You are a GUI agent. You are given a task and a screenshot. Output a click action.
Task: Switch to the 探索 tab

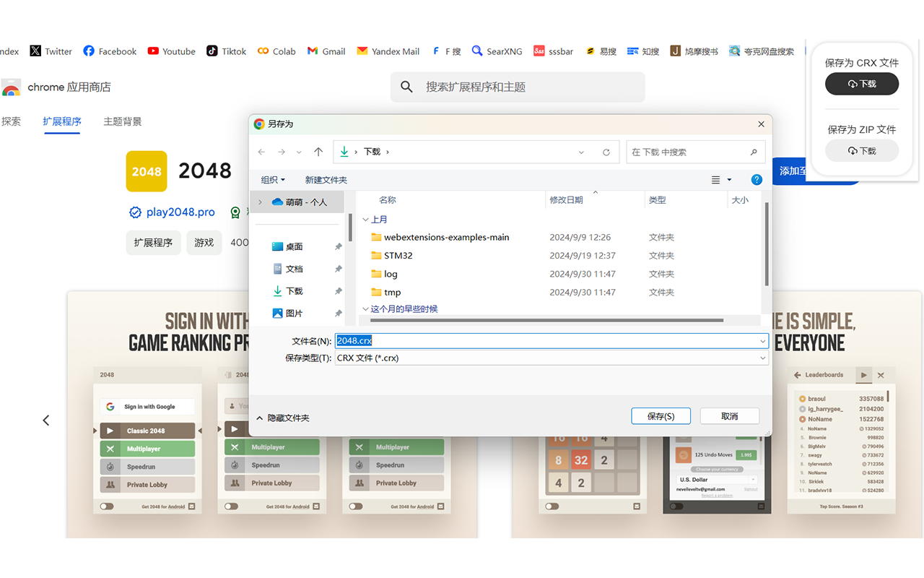pyautogui.click(x=11, y=121)
